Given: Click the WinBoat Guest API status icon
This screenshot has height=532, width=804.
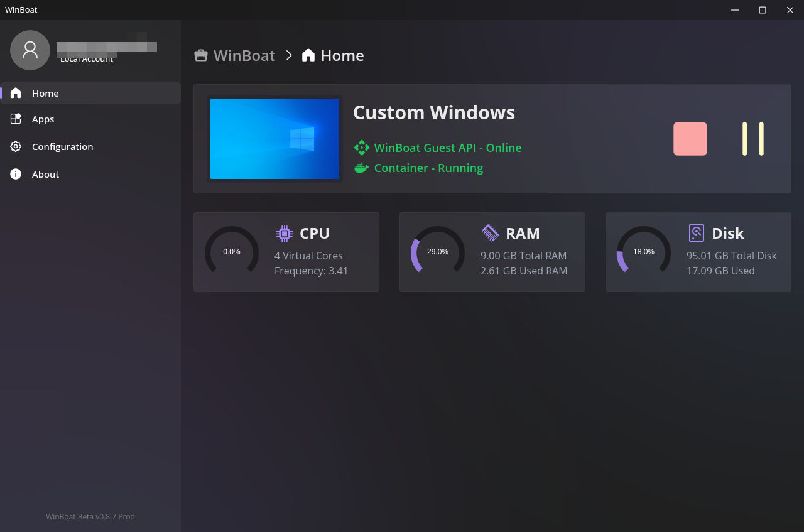Looking at the screenshot, I should [361, 148].
